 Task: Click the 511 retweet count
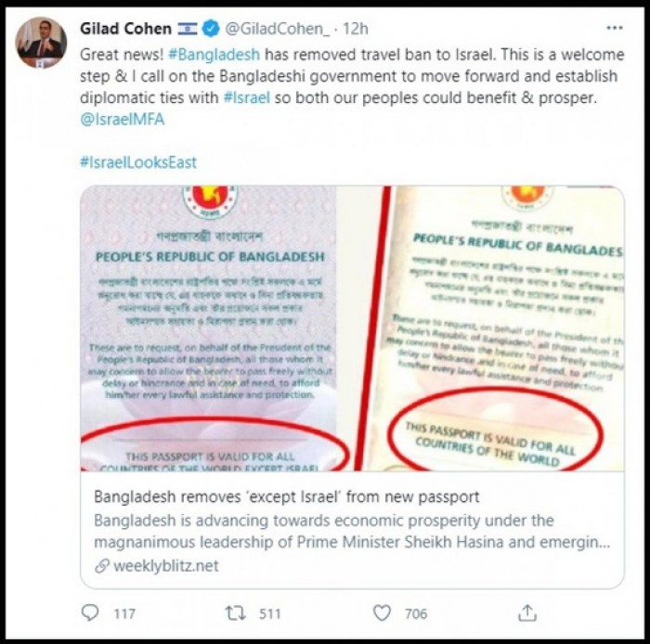[x=270, y=613]
